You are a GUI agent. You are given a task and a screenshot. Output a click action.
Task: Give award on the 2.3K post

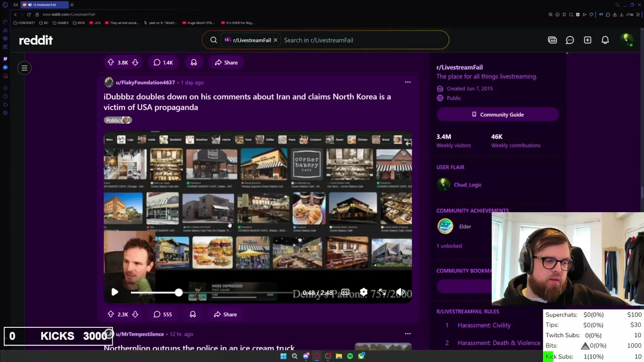[x=193, y=314]
